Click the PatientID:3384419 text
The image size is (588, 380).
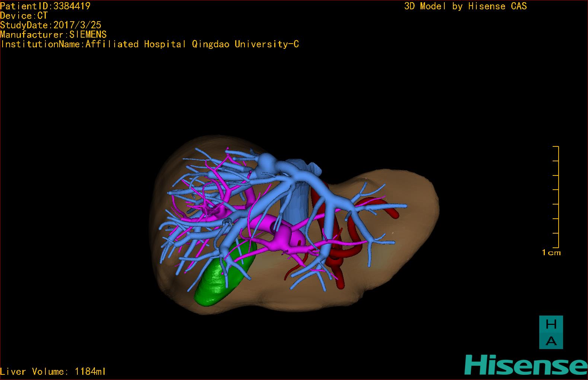point(45,6)
